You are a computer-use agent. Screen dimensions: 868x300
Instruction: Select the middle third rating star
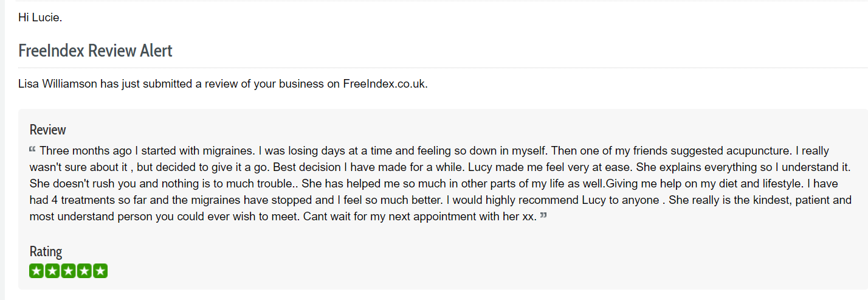point(69,271)
